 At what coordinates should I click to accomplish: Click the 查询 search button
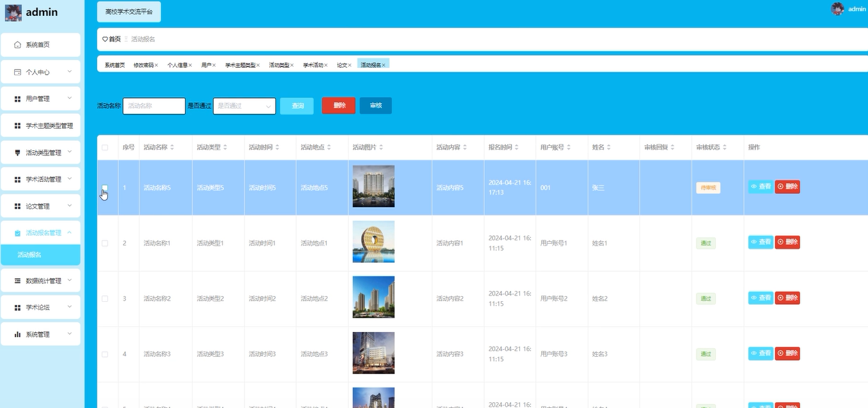pyautogui.click(x=297, y=106)
